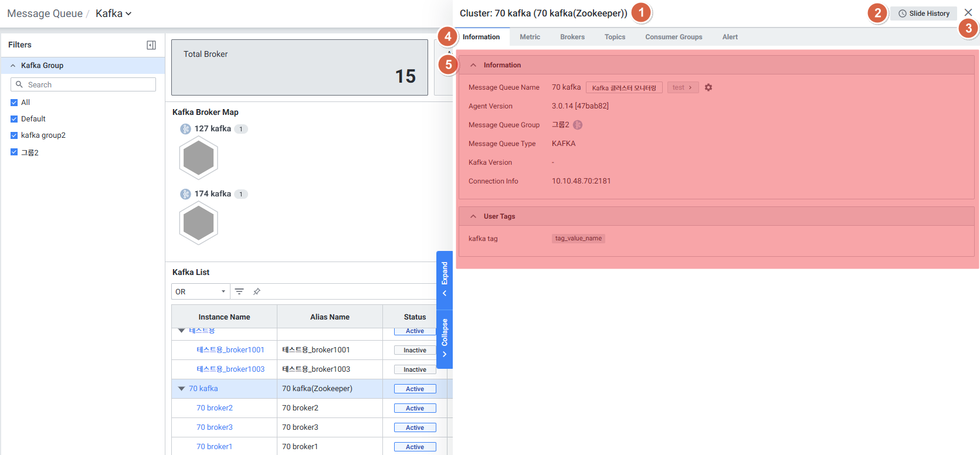
Task: Uncheck the All filter checkbox
Action: [14, 103]
